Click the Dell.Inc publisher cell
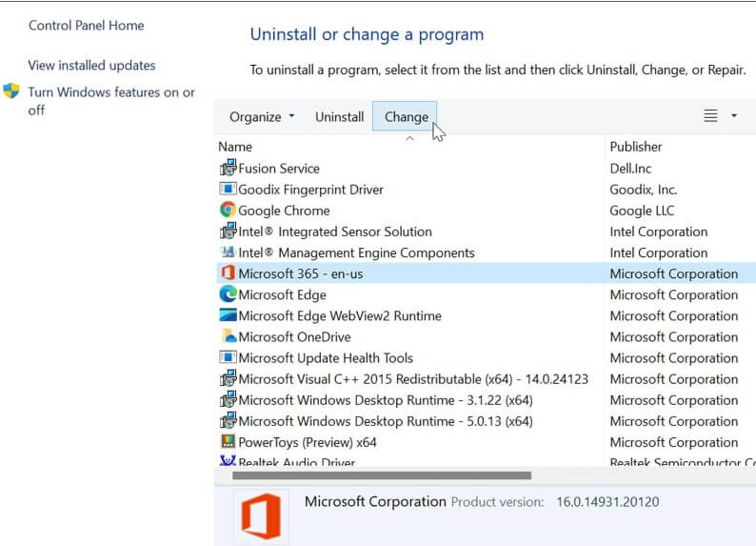756x546 pixels. pyautogui.click(x=630, y=169)
